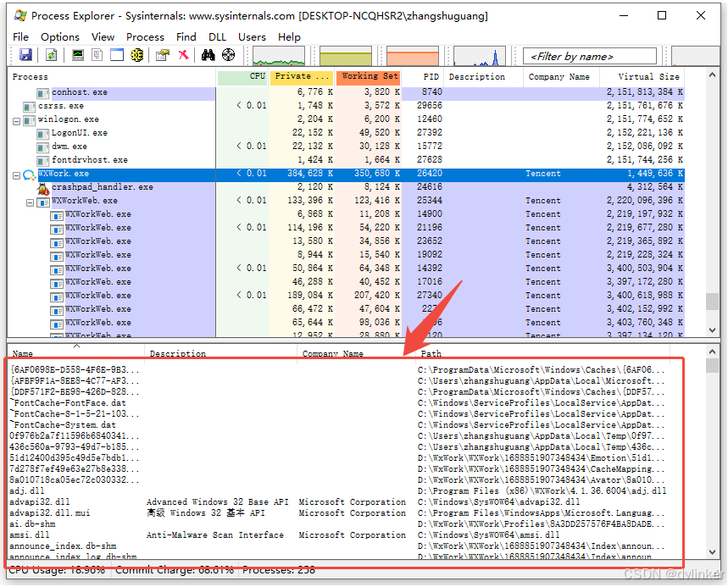Viewport: 728px width, 587px height.
Task: Select the advapi32.dll row in lower pane
Action: pos(339,502)
